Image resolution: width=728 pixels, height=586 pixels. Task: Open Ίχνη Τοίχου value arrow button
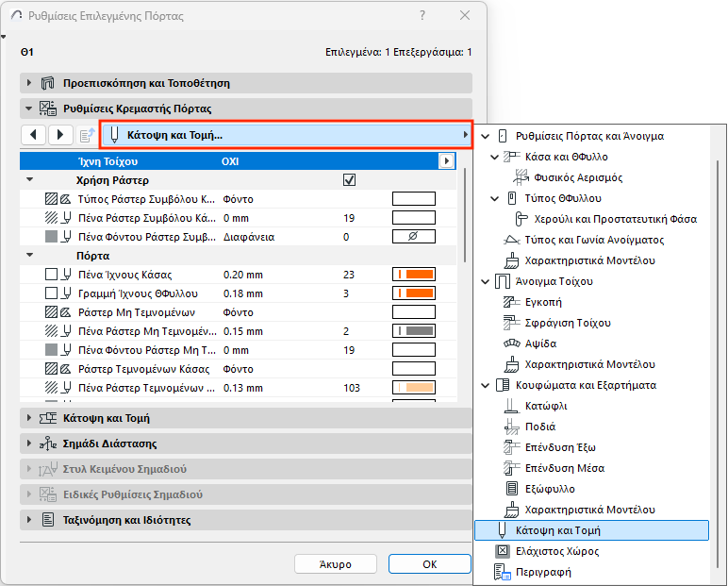click(x=446, y=161)
